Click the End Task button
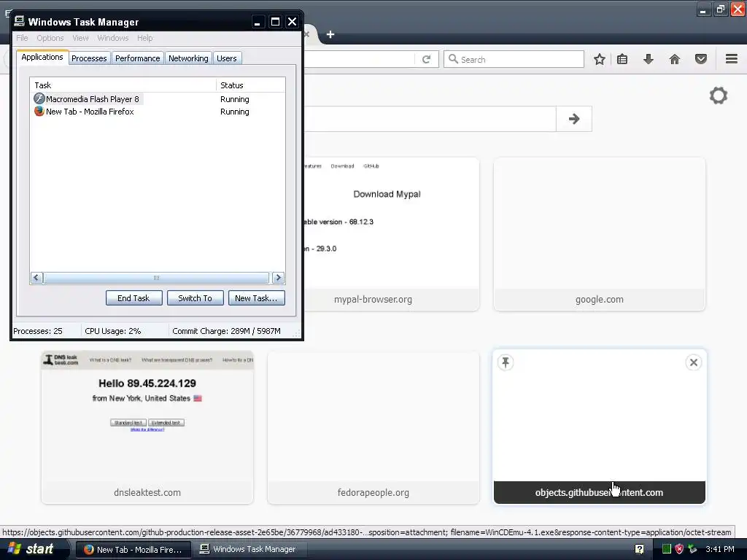The width and height of the screenshot is (747, 560). [134, 298]
